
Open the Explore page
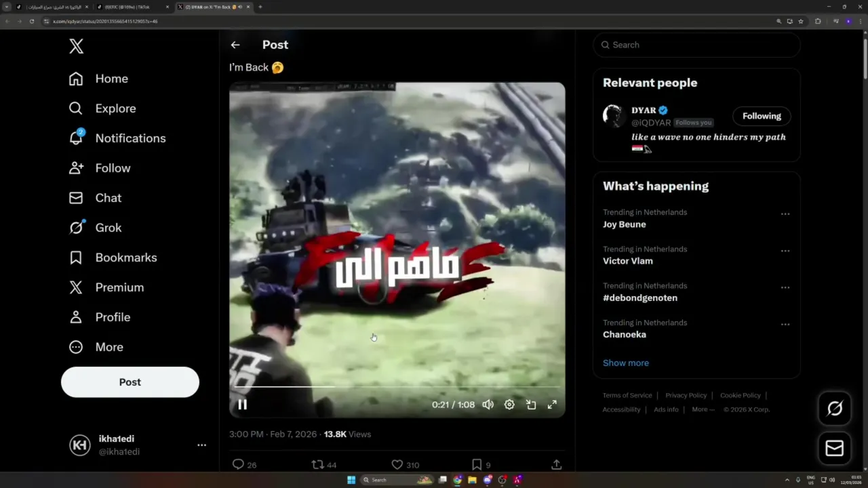[x=102, y=108]
